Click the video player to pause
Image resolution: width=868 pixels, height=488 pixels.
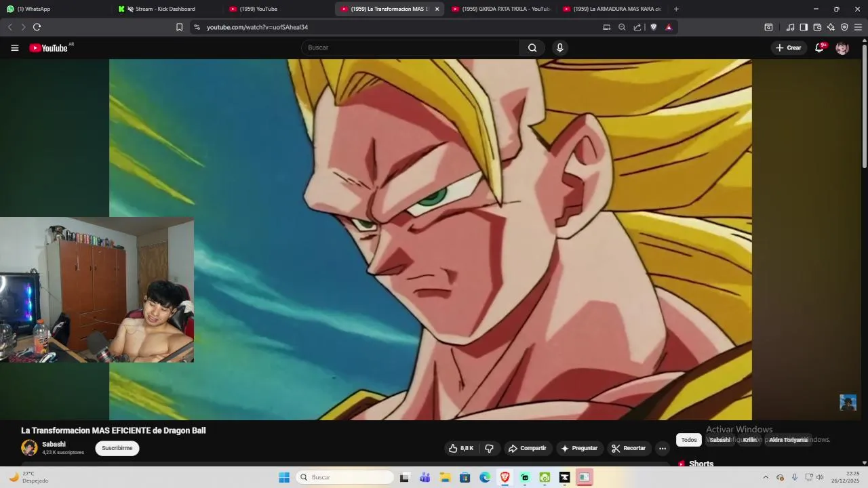coord(430,239)
